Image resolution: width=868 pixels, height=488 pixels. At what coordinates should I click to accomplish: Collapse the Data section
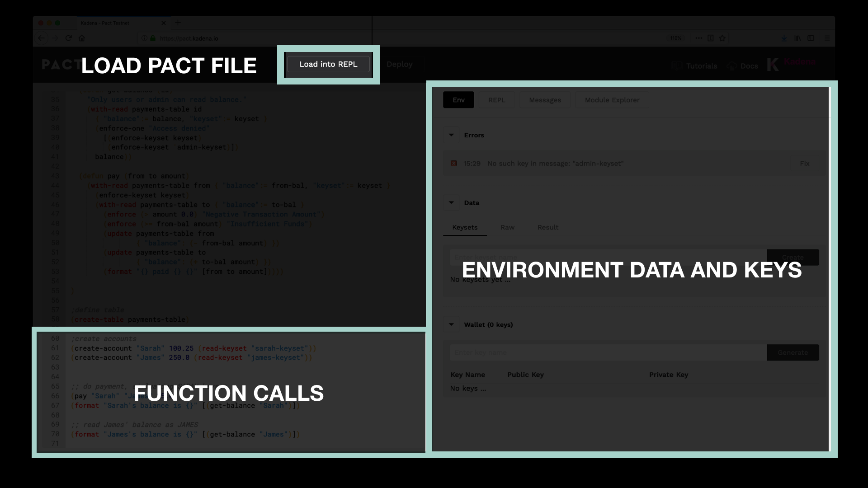[451, 203]
